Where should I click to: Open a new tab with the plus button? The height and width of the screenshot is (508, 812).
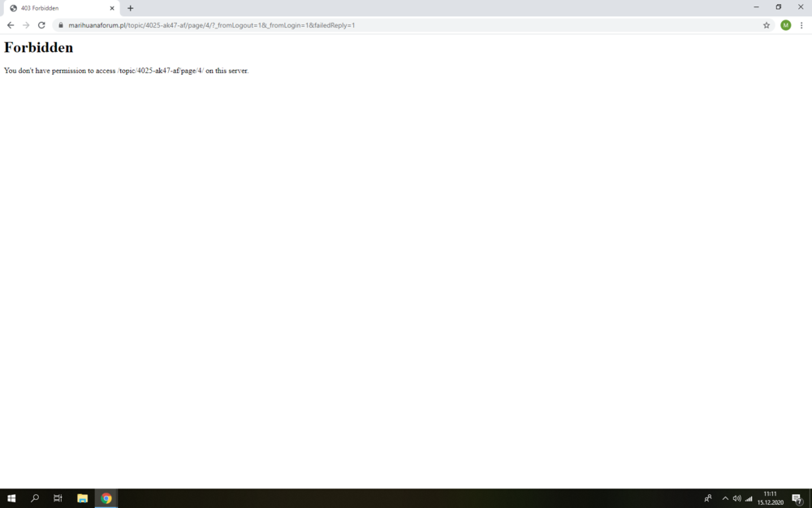tap(130, 8)
